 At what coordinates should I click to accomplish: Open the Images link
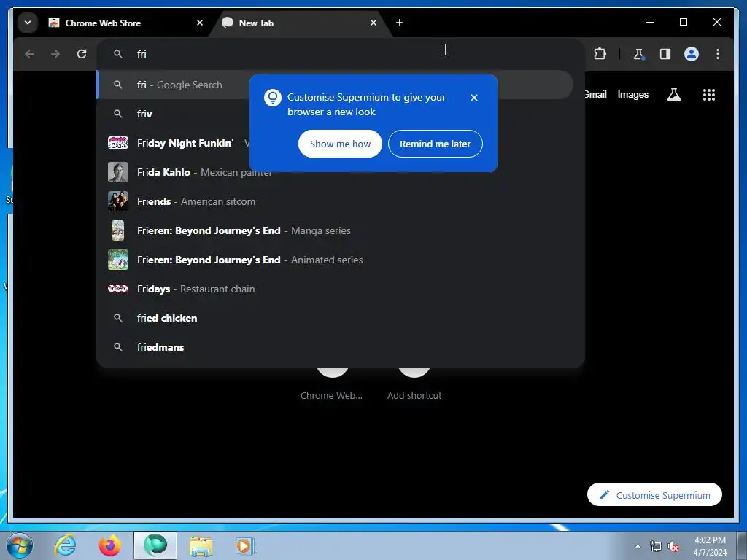(632, 94)
